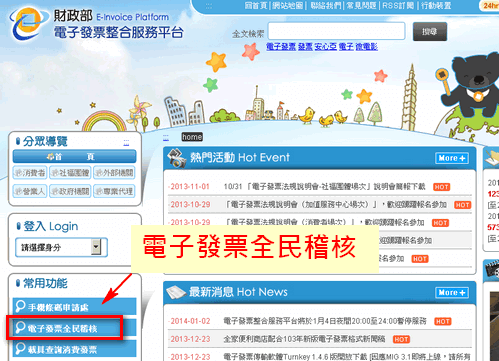The width and height of the screenshot is (499, 361).
Task: Open 手機條碼申請處 function link
Action: click(74, 307)
